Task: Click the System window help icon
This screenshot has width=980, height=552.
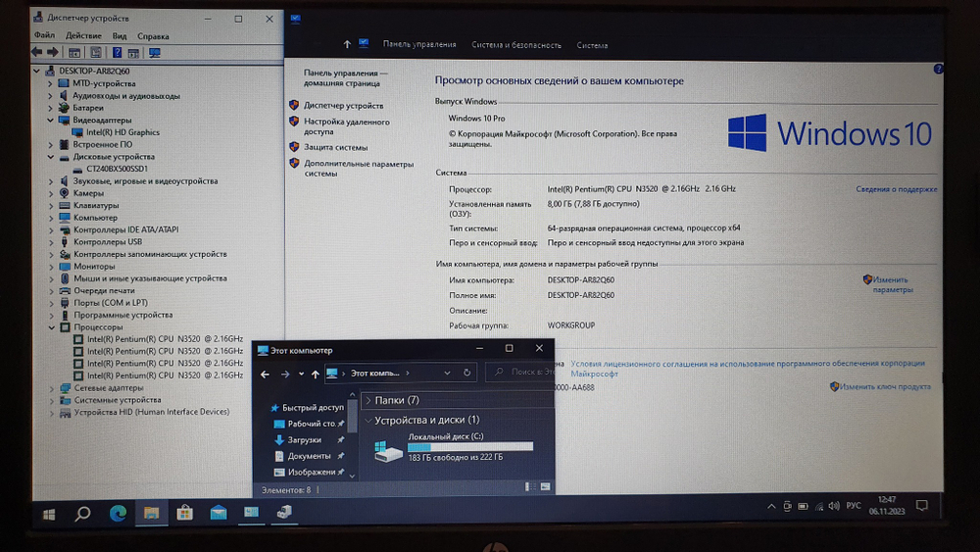Action: [938, 69]
